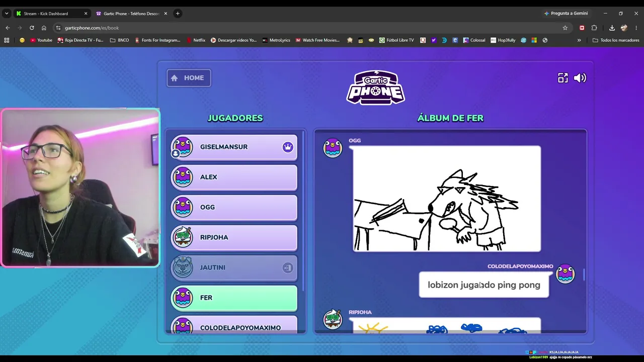This screenshot has width=644, height=362.
Task: Click the left-room icon on JAUTINI's row
Action: [x=287, y=268]
